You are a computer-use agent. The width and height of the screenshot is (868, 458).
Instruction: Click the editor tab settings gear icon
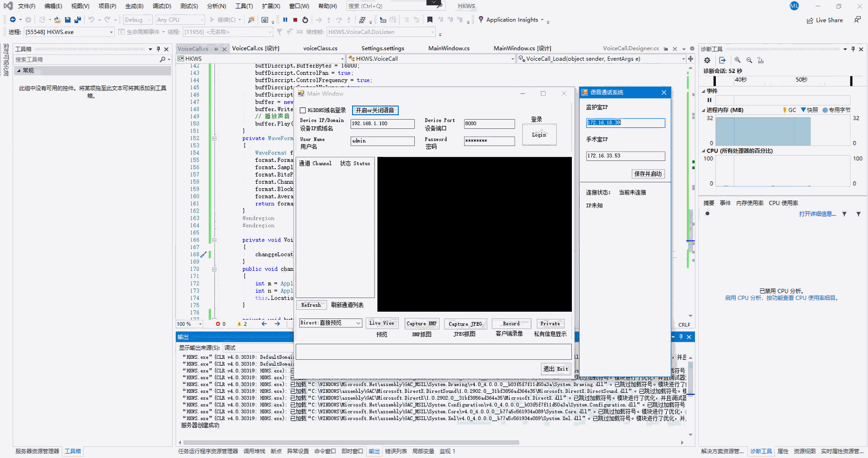(692, 49)
